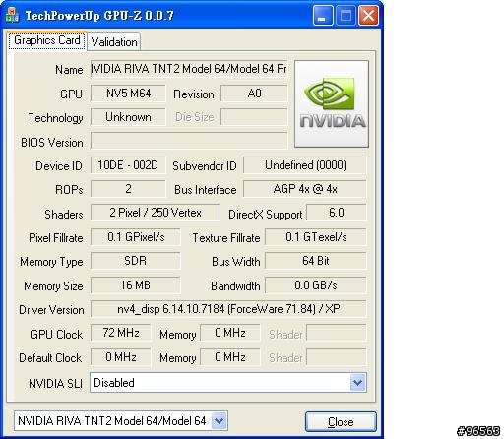The width and height of the screenshot is (504, 439).
Task: Click the Device ID value 10DE - 002D
Action: tap(128, 165)
